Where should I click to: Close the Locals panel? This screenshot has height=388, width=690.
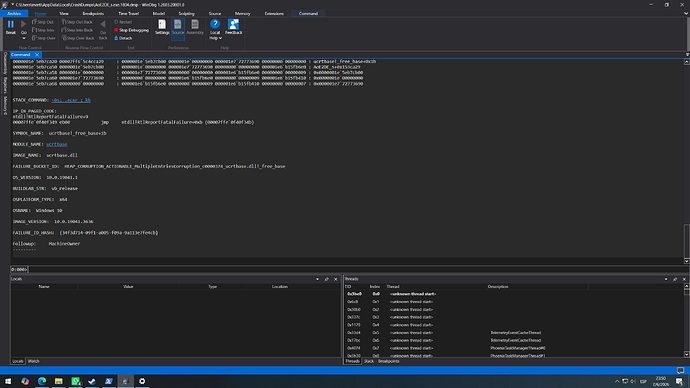click(x=336, y=279)
